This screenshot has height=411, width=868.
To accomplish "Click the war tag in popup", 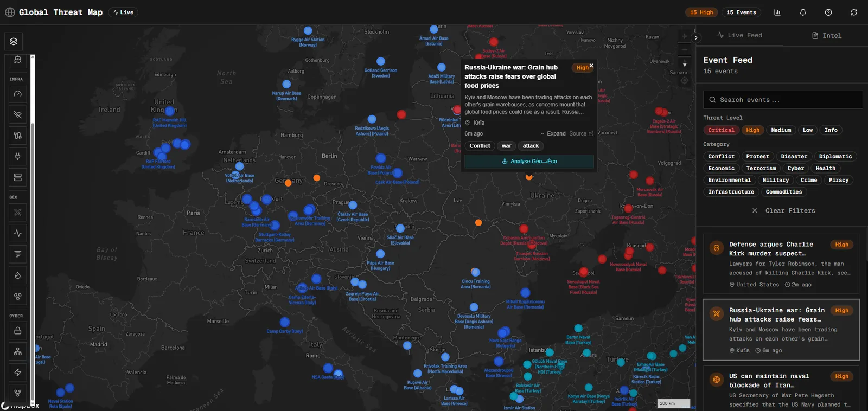I will pos(506,146).
